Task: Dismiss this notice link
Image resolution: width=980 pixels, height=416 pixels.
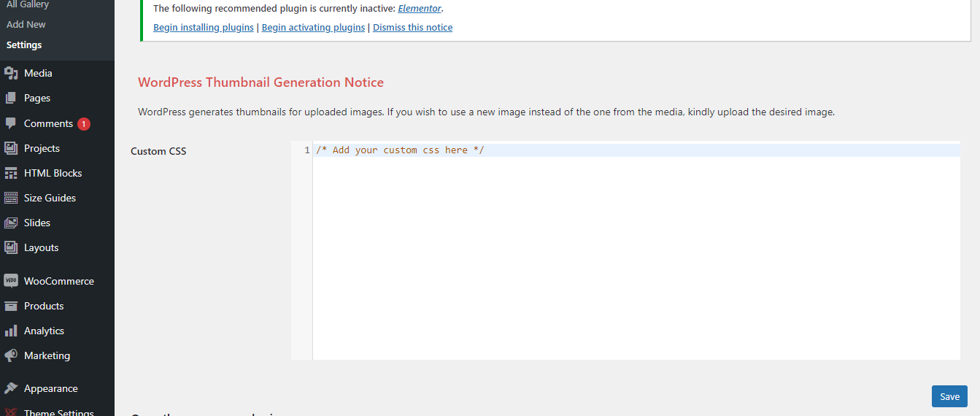Action: coord(412,28)
